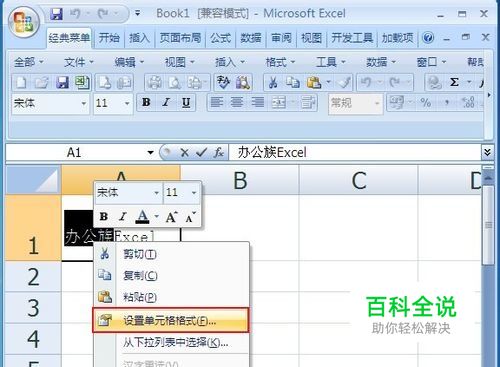Click Wrap Text icon in toolbar

pyautogui.click(x=308, y=103)
